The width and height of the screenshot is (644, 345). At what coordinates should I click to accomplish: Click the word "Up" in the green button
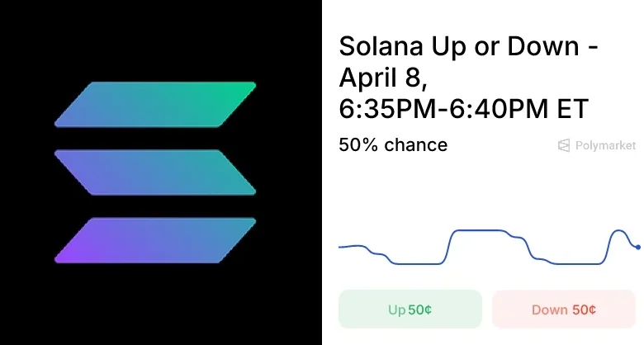pyautogui.click(x=396, y=310)
